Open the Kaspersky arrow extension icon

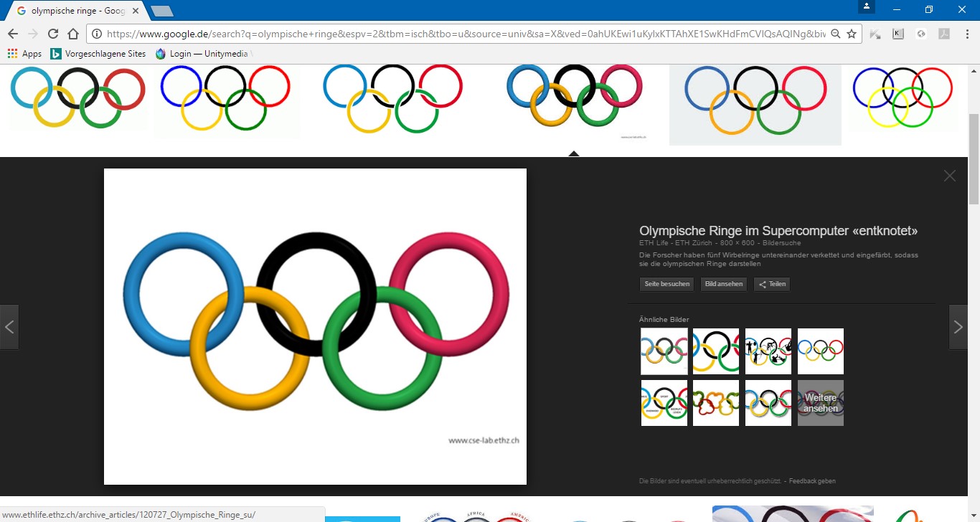[x=875, y=34]
